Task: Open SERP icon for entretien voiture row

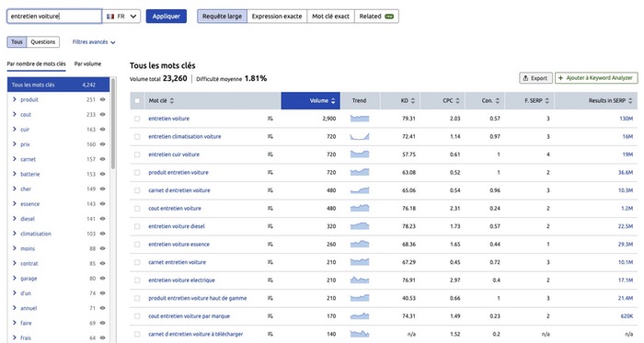Action: pyautogui.click(x=270, y=119)
